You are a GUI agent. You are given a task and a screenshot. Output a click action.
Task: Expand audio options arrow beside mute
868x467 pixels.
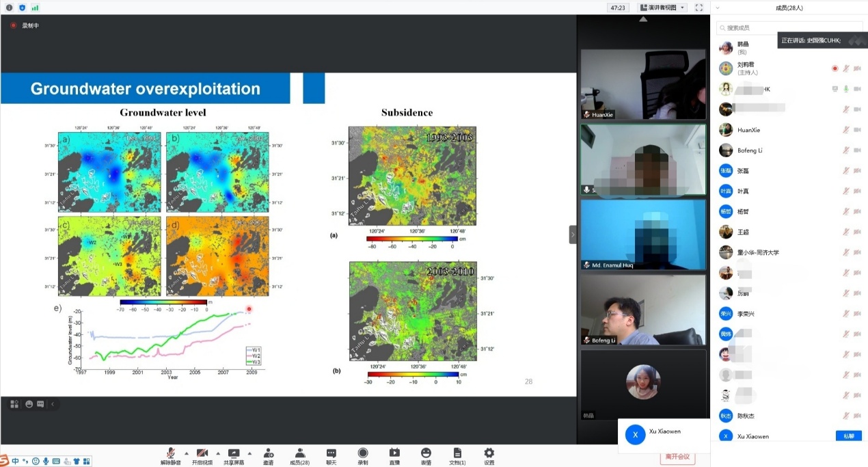pos(186,453)
